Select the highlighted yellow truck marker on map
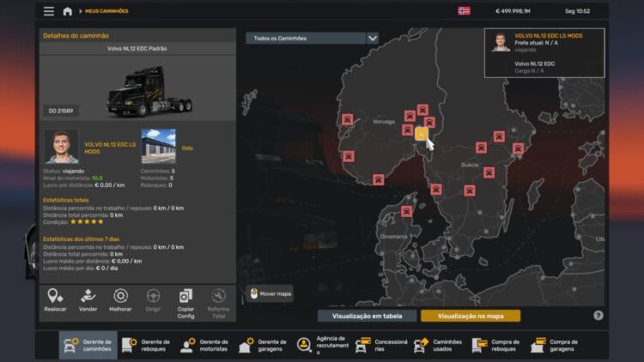This screenshot has width=644, height=362. tap(421, 134)
